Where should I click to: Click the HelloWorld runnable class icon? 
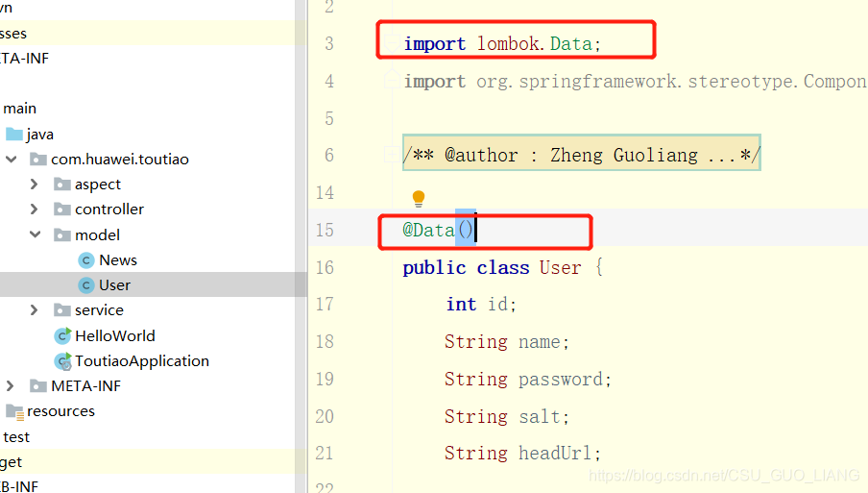tap(62, 335)
